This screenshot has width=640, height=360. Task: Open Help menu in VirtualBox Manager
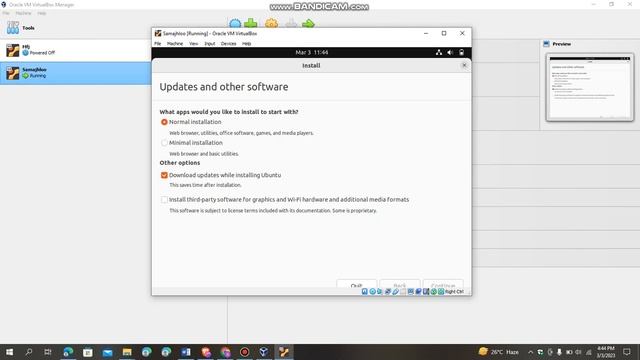(42, 13)
